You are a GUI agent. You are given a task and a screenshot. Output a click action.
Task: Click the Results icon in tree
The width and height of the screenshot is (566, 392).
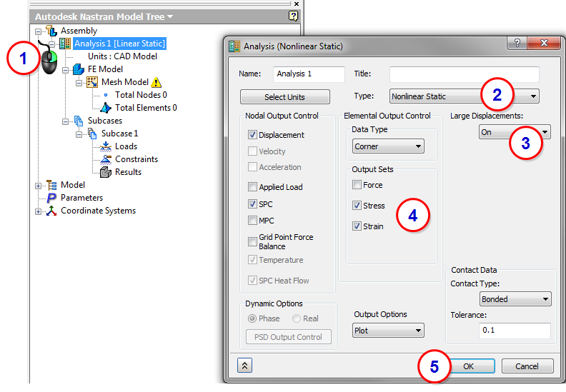click(106, 172)
